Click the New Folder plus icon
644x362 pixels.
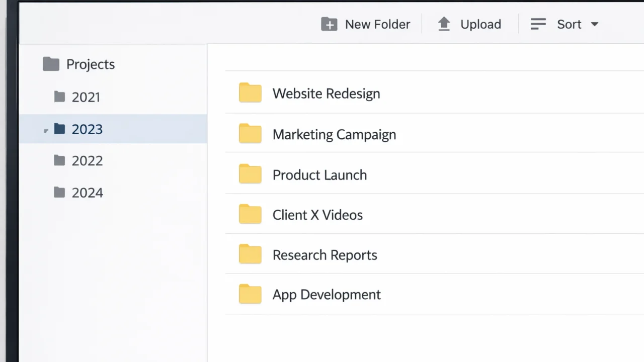tap(329, 24)
